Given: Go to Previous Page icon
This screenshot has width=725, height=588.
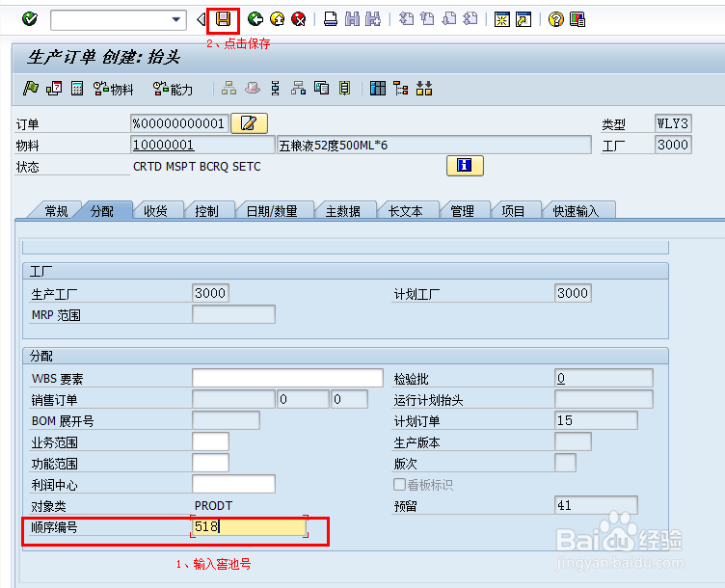Looking at the screenshot, I should tap(427, 19).
